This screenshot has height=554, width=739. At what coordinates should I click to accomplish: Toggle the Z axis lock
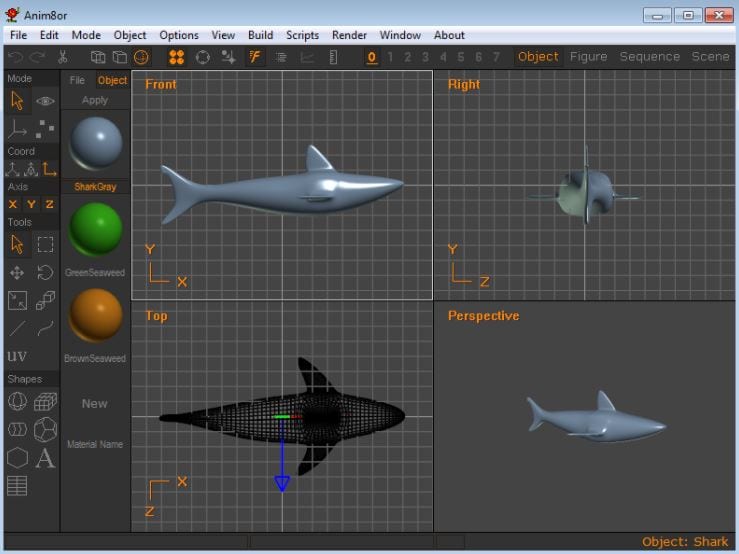coord(49,204)
